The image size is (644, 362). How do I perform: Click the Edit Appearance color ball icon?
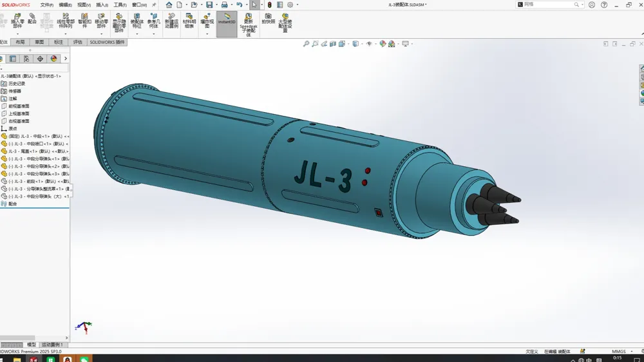click(x=383, y=44)
